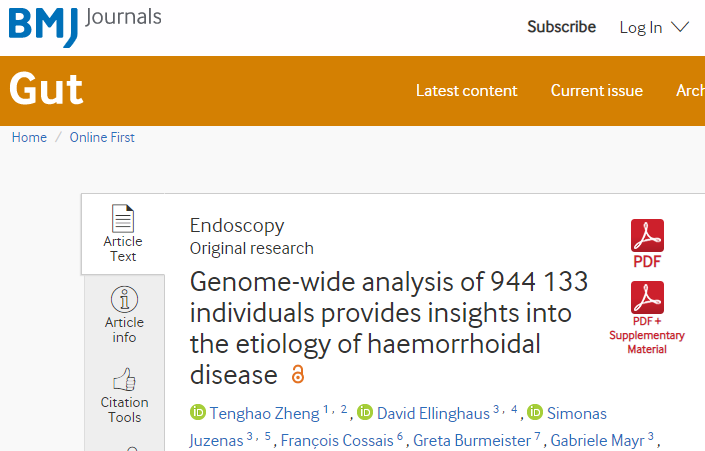Open the Online First breadcrumb link
Screen dimensions: 705x451
(102, 137)
